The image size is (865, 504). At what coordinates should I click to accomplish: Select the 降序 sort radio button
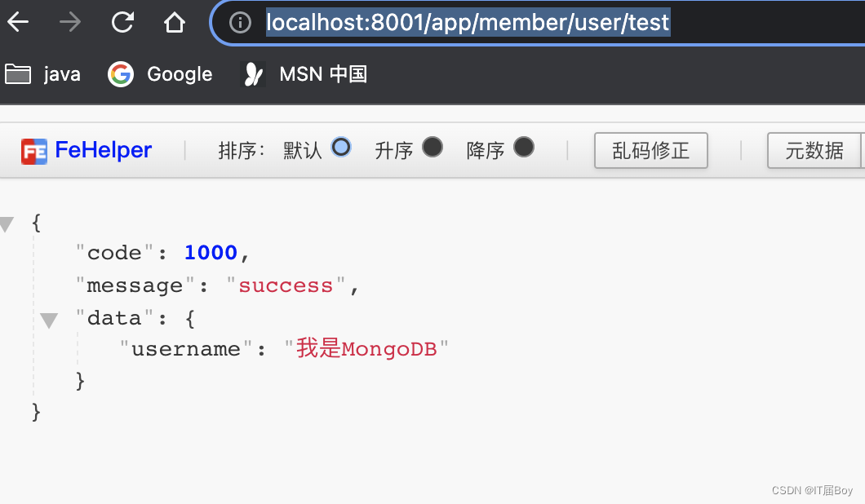(x=523, y=148)
